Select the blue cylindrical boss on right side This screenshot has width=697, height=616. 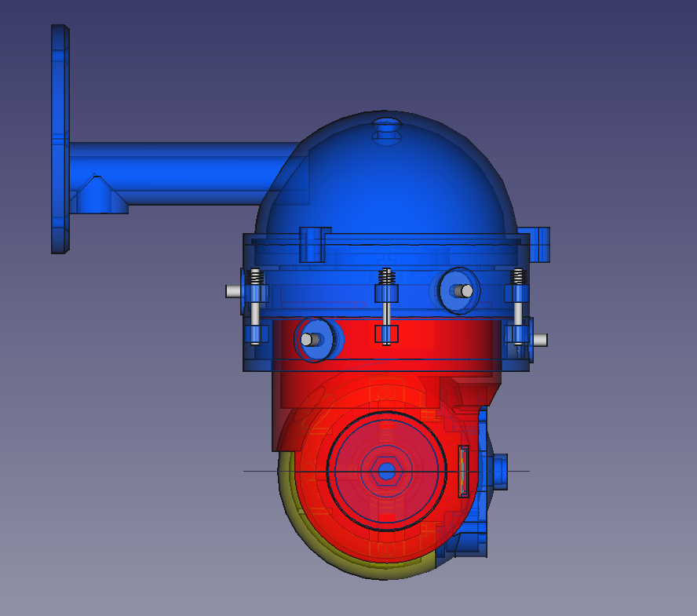pos(500,472)
